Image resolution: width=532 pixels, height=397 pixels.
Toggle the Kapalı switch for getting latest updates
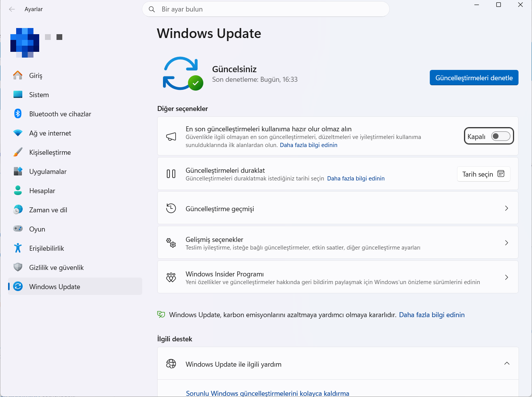pos(500,136)
